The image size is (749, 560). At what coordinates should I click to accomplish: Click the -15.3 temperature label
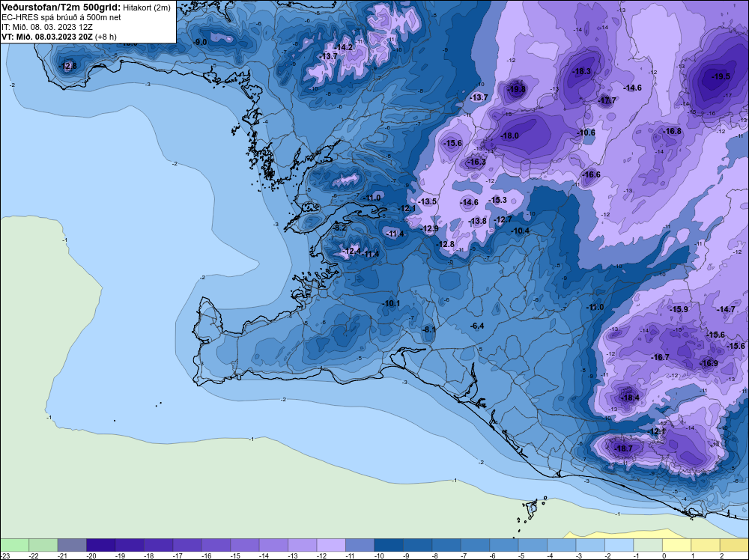(498, 200)
